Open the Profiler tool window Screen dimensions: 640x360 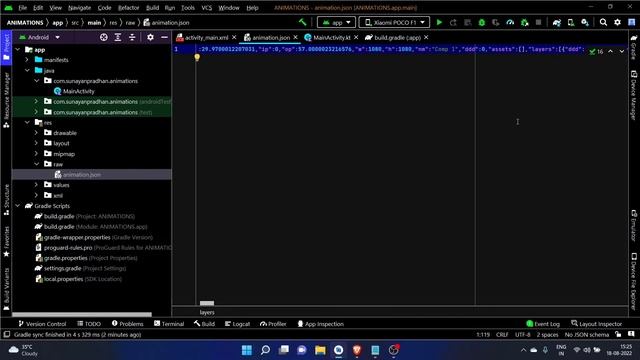[273, 324]
